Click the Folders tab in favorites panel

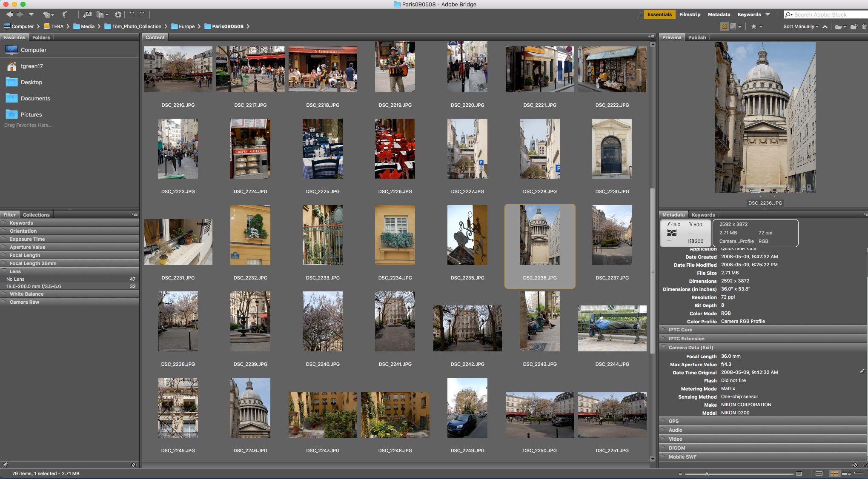[x=41, y=37]
